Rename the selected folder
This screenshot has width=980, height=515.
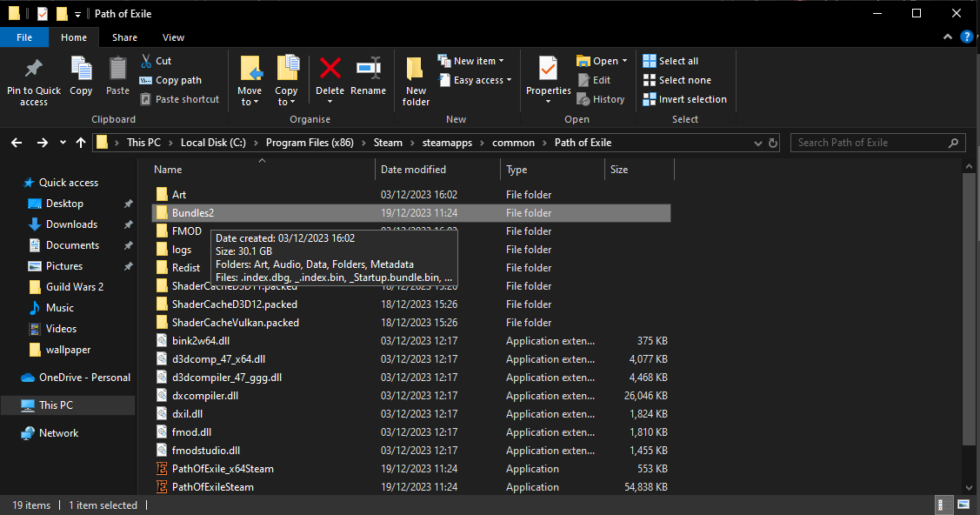click(368, 77)
